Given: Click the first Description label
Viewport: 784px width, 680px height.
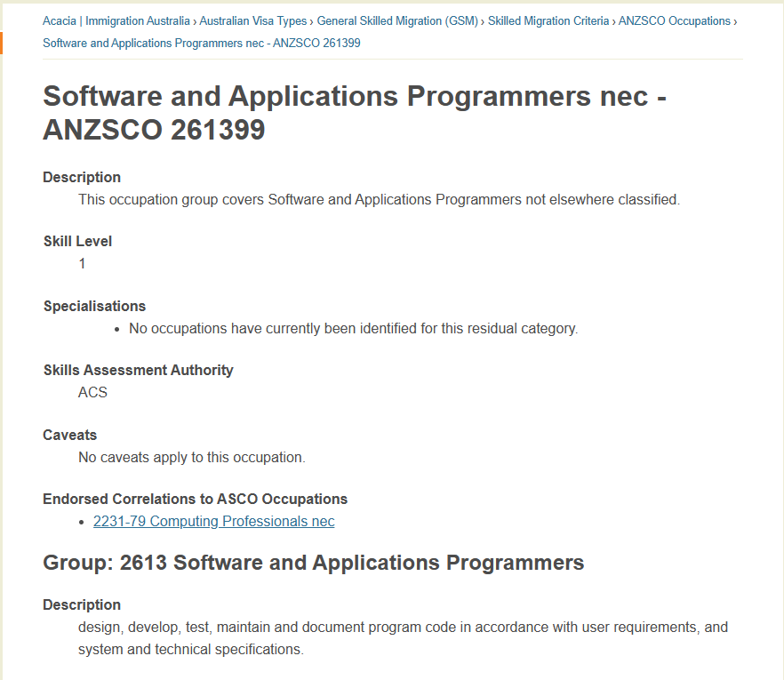Looking at the screenshot, I should click(x=82, y=177).
